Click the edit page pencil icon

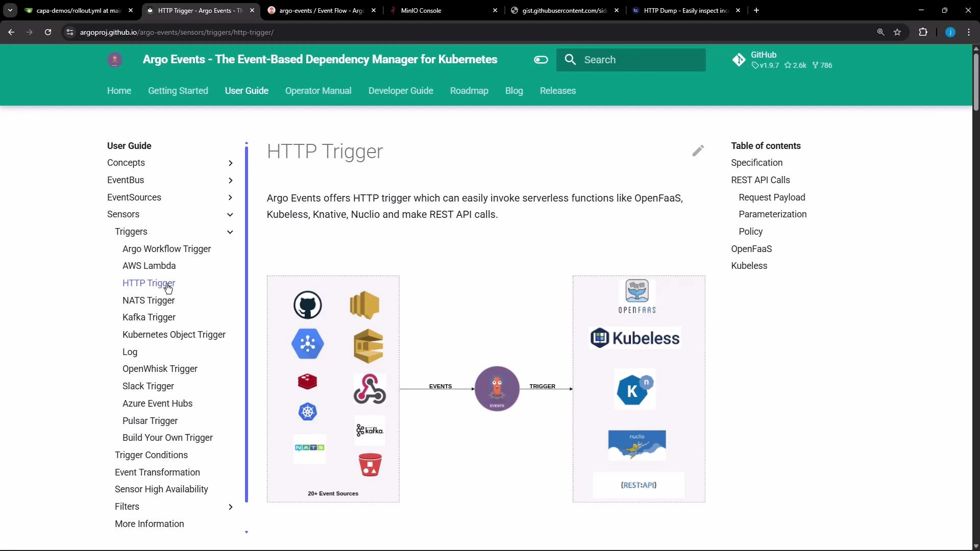[698, 151]
